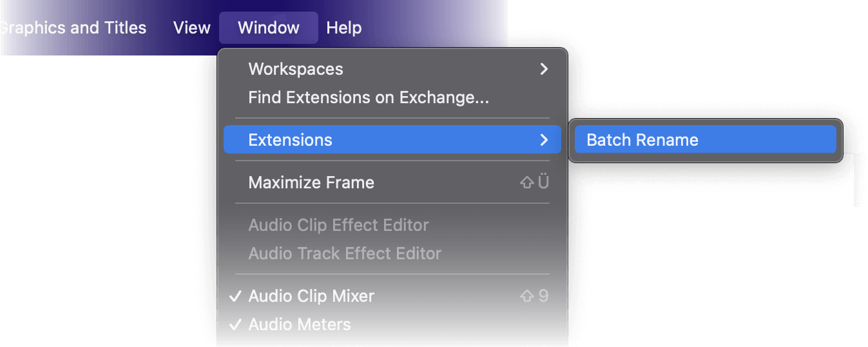Click the shift arrow icon beside Maximize Frame

[x=527, y=183]
